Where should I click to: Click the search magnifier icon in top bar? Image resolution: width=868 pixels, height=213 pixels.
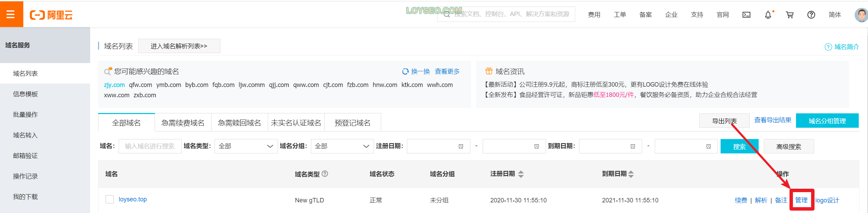click(447, 14)
